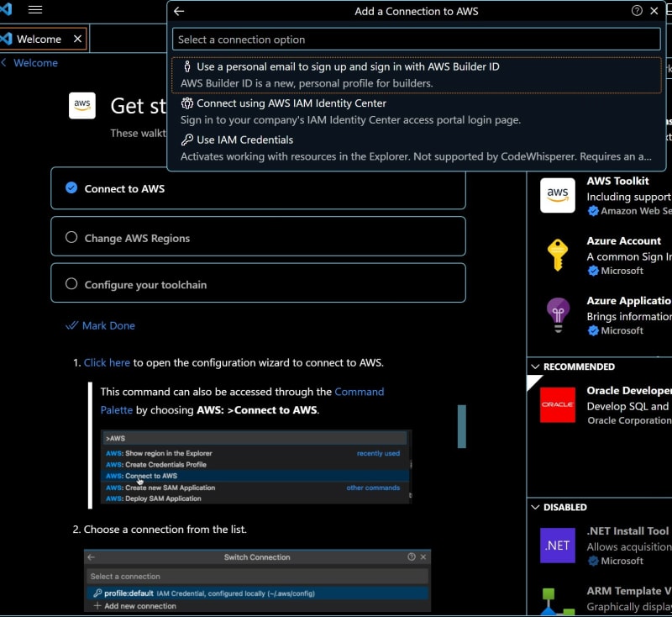
Task: Open the Azure Application Insights extension entry
Action: [x=600, y=315]
